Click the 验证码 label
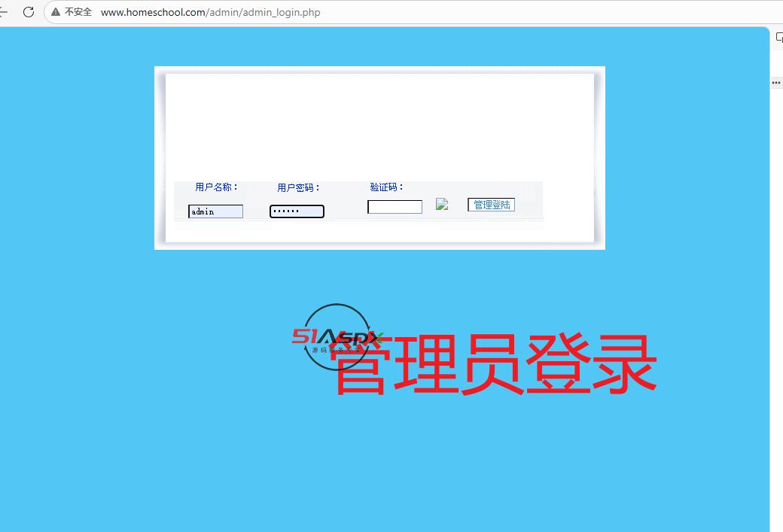 [x=386, y=187]
